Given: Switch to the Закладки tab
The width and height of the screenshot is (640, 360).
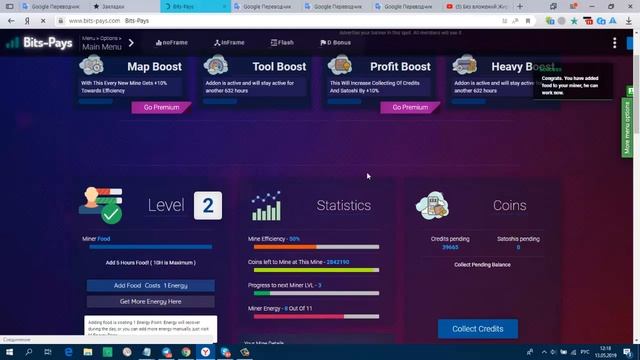Looking at the screenshot, I should (x=109, y=7).
